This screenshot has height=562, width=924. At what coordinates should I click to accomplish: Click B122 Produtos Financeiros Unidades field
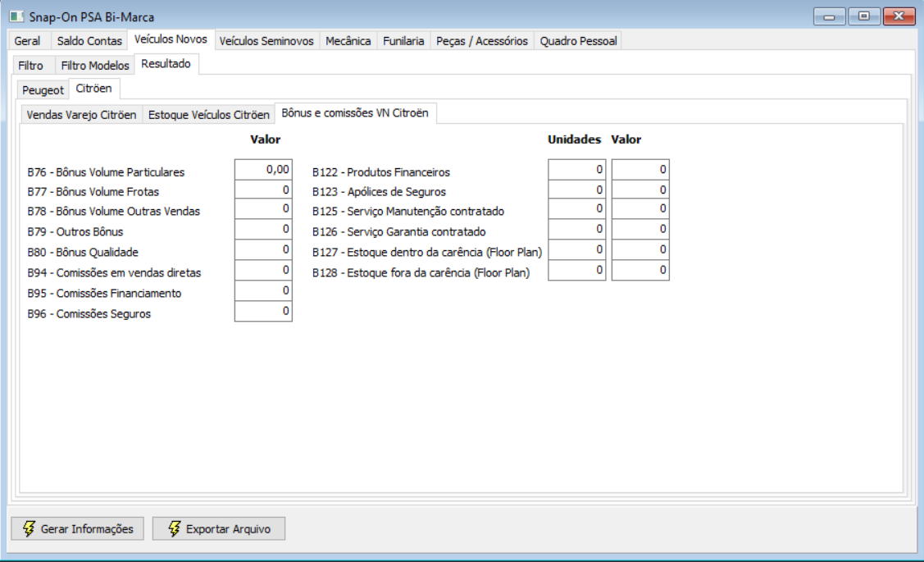pyautogui.click(x=577, y=169)
